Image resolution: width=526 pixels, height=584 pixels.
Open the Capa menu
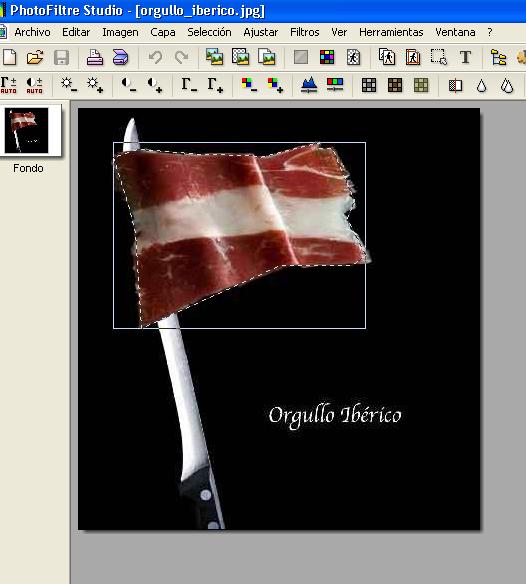pos(163,32)
